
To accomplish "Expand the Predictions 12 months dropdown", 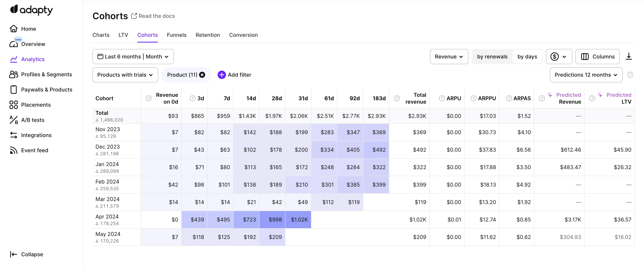I will click(586, 75).
